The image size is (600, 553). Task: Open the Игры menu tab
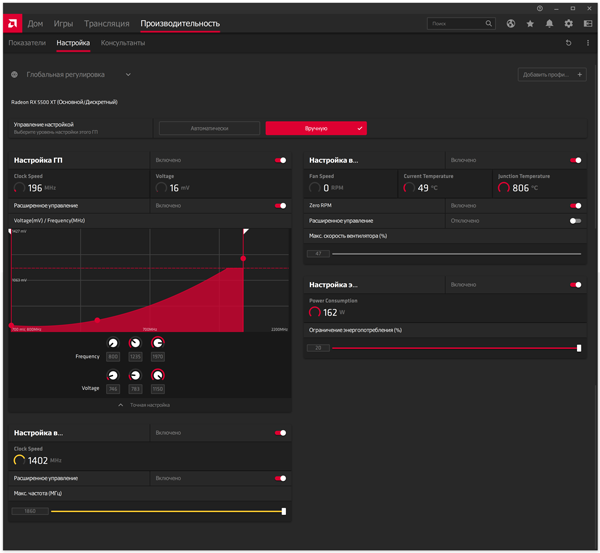(x=63, y=23)
